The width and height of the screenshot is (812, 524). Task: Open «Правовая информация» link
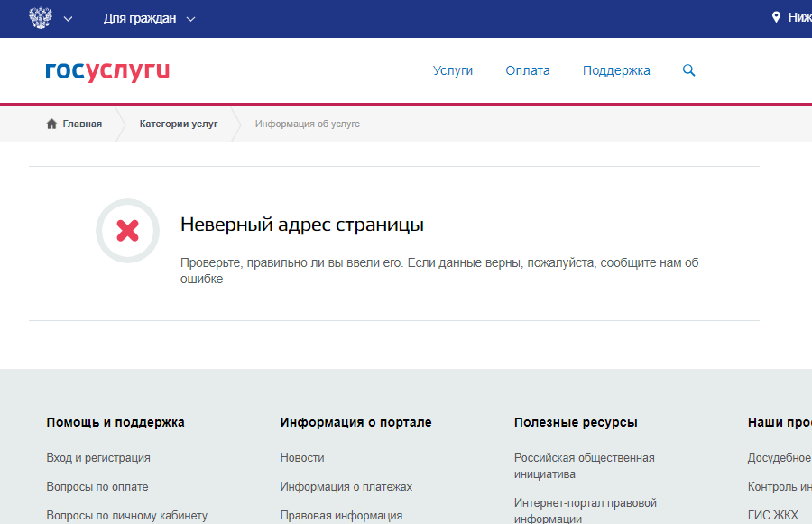coord(341,516)
